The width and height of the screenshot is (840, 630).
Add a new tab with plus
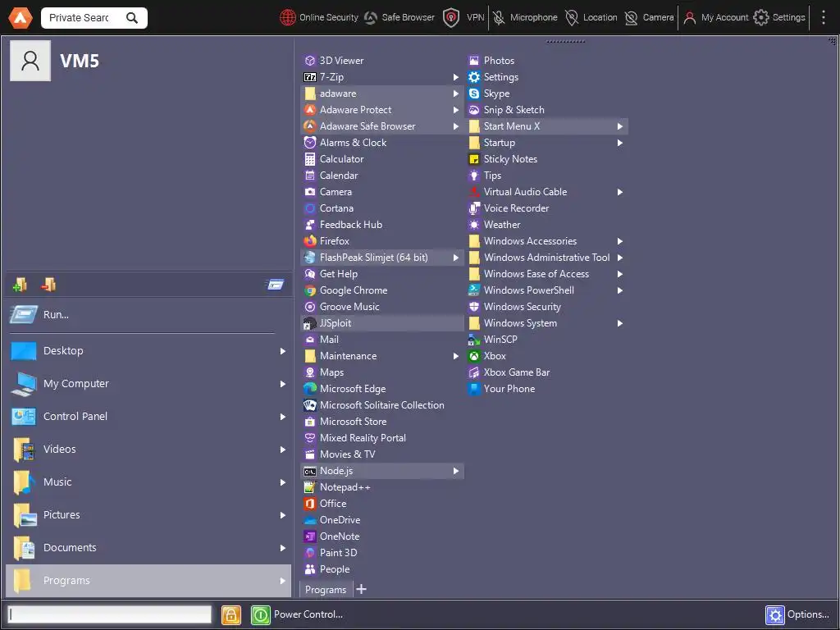362,589
